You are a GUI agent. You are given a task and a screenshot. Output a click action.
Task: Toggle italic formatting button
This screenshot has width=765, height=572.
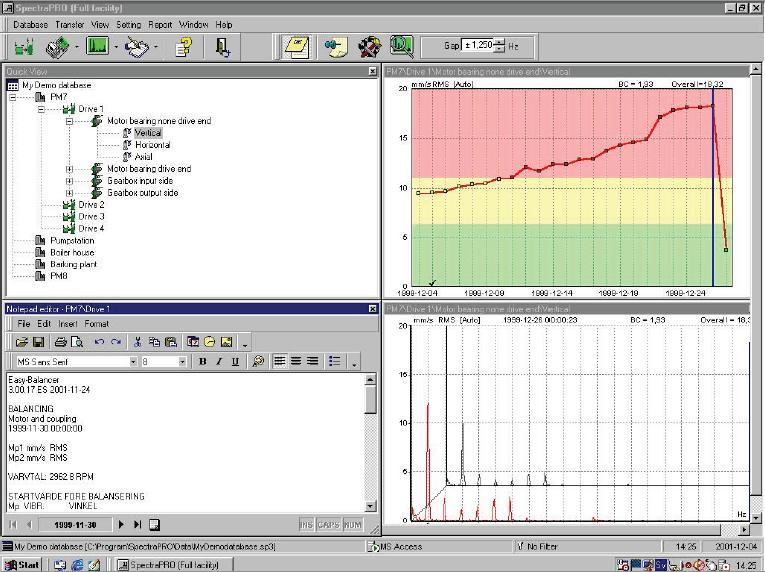(x=219, y=361)
